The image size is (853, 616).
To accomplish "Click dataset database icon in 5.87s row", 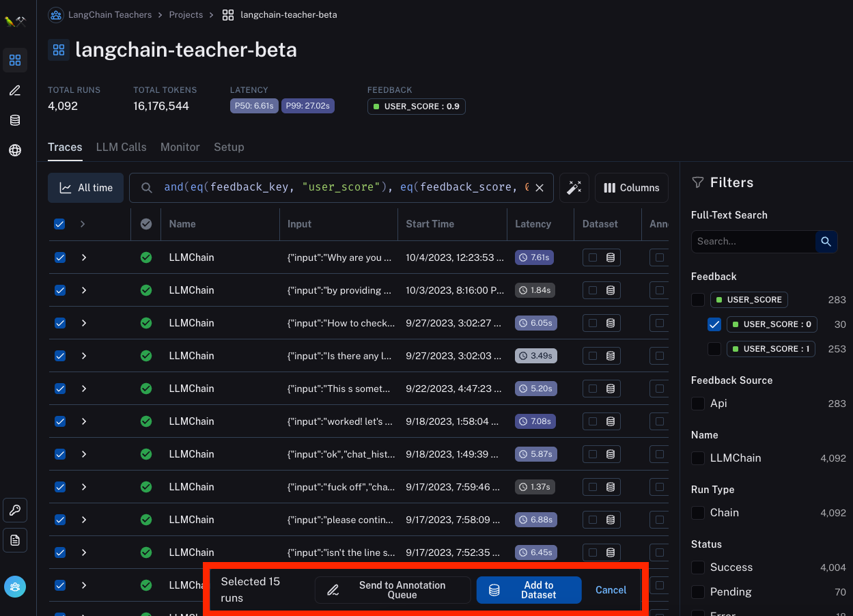I will click(611, 454).
